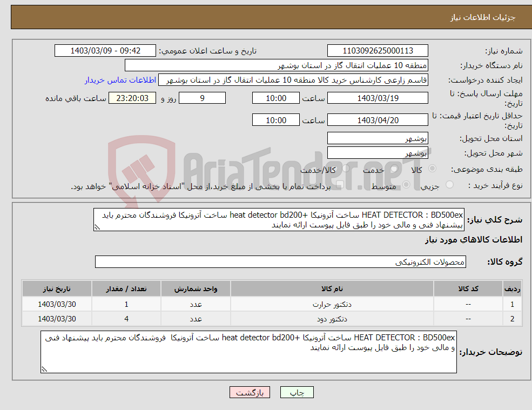The height and width of the screenshot is (410, 532).
Task: Toggle the پرداخت تمام یا بخشی checkbox
Action: [x=340, y=185]
